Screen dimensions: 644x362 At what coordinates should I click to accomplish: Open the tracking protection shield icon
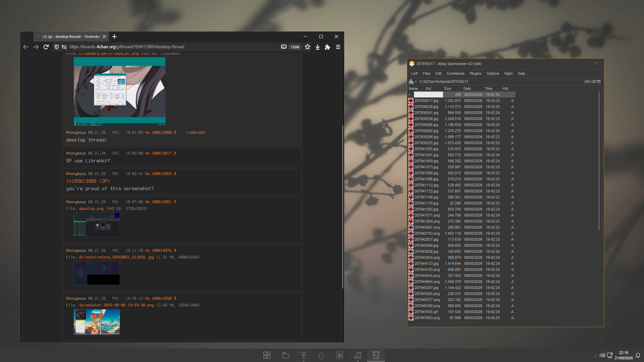pos(57,47)
